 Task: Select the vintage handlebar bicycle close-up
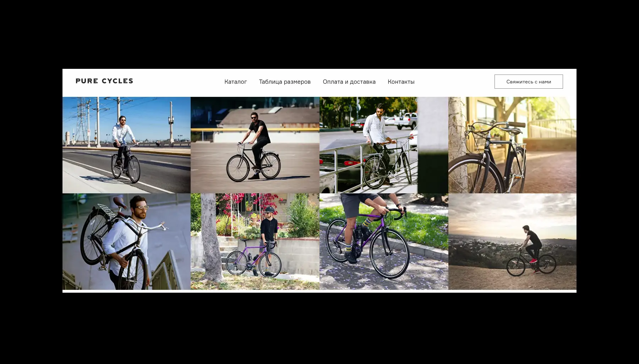pos(512,145)
